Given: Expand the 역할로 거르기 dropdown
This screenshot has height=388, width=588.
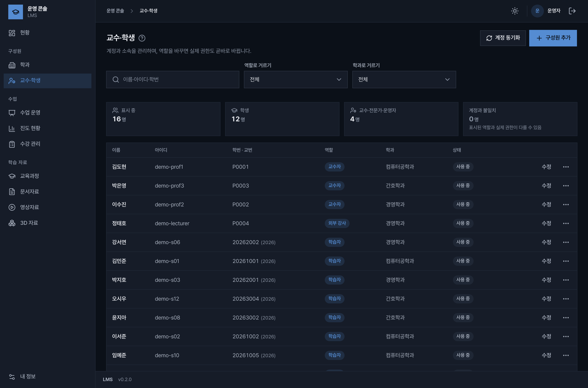Looking at the screenshot, I should tap(295, 80).
